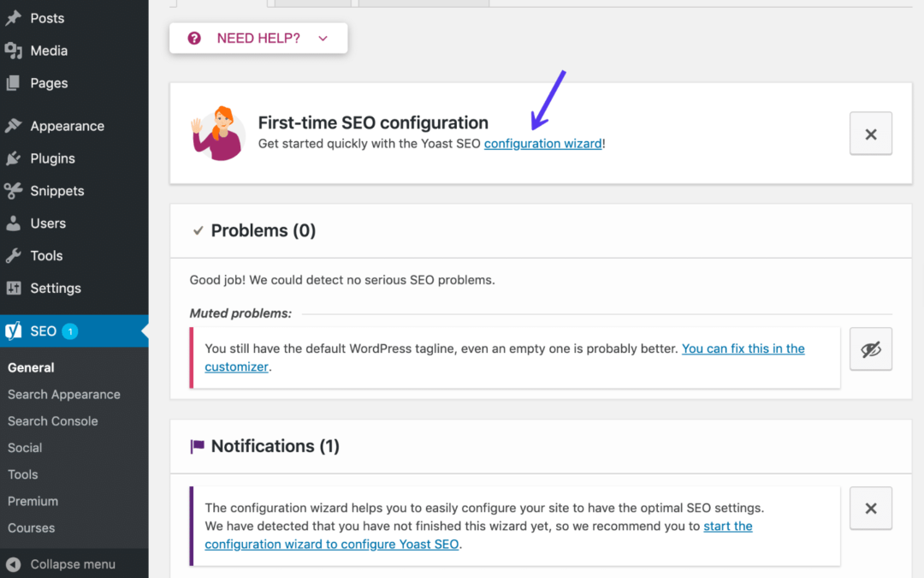Follow the 'You can fix this in the customizer' link

tap(743, 349)
